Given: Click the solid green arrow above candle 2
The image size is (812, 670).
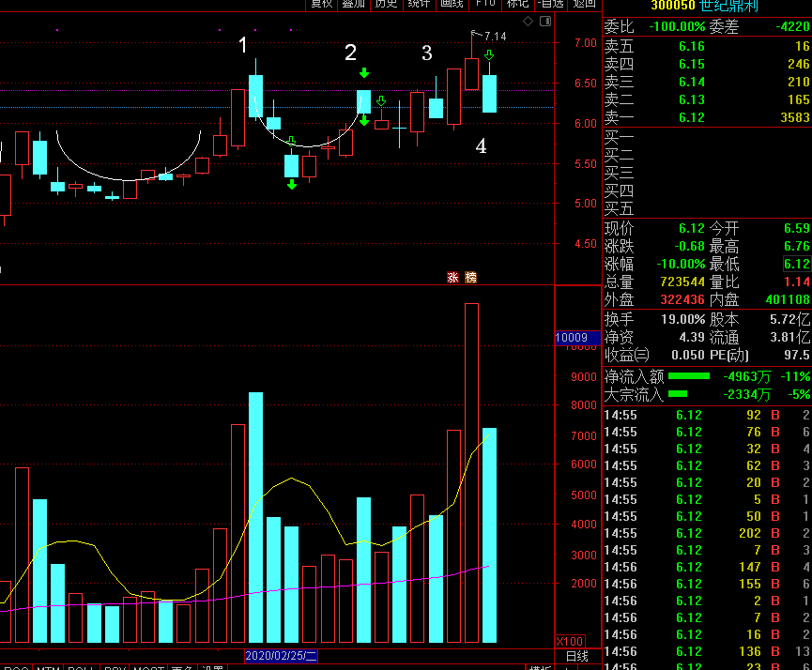Looking at the screenshot, I should [x=364, y=73].
